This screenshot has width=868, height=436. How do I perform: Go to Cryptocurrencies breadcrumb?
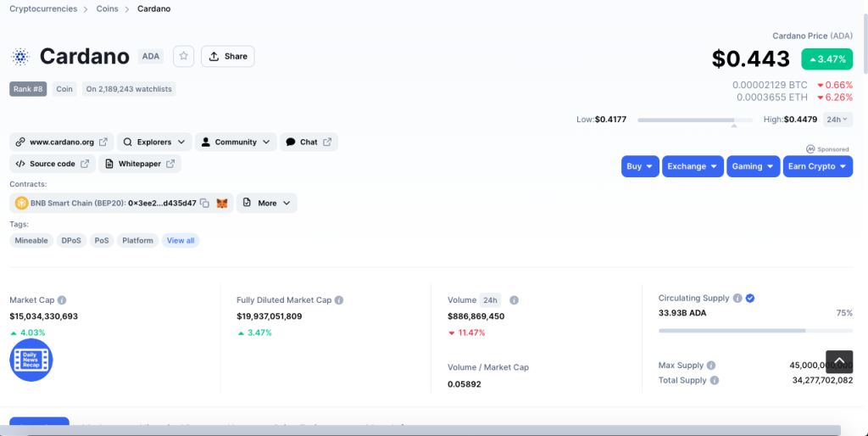click(43, 8)
